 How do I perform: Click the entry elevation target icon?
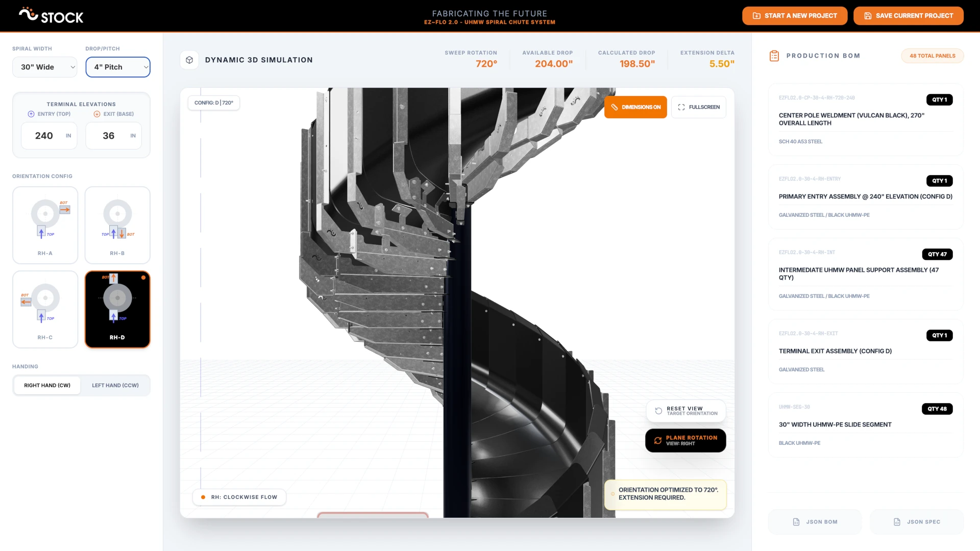(31, 114)
